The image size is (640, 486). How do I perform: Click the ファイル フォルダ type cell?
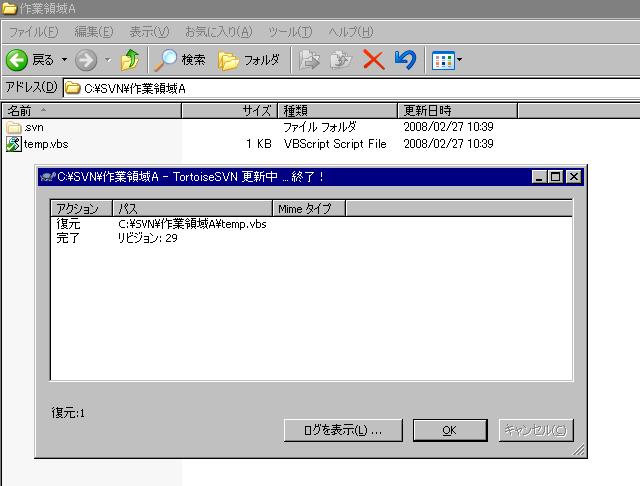click(x=320, y=127)
